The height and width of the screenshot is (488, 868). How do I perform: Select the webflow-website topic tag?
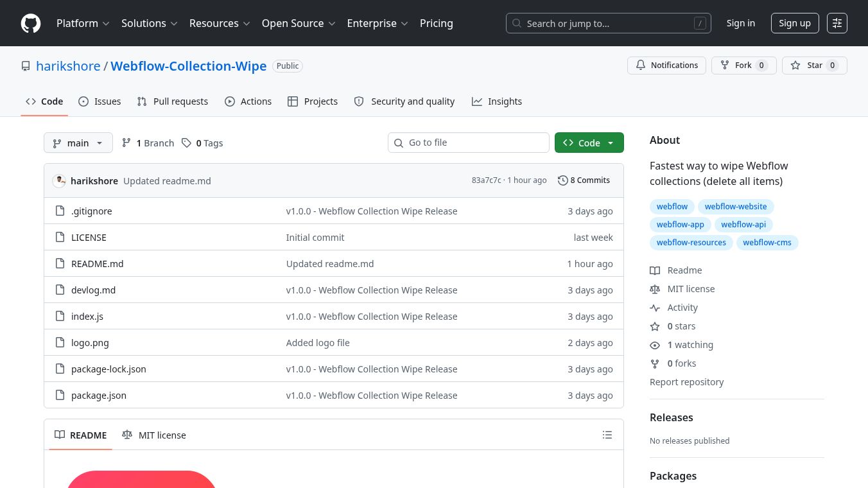click(x=736, y=207)
